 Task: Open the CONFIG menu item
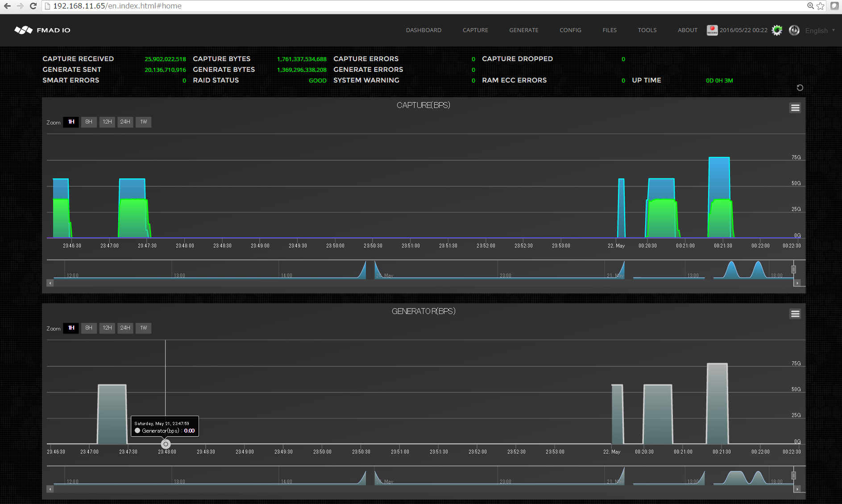pyautogui.click(x=570, y=30)
